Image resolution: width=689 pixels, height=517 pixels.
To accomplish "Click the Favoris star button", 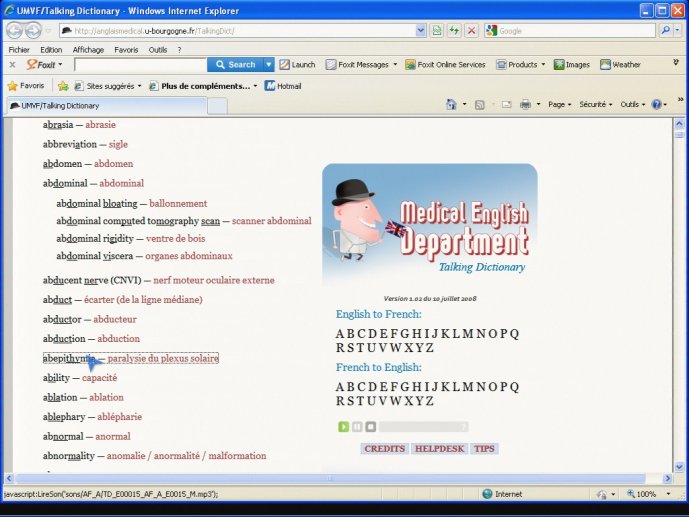I will 26,86.
